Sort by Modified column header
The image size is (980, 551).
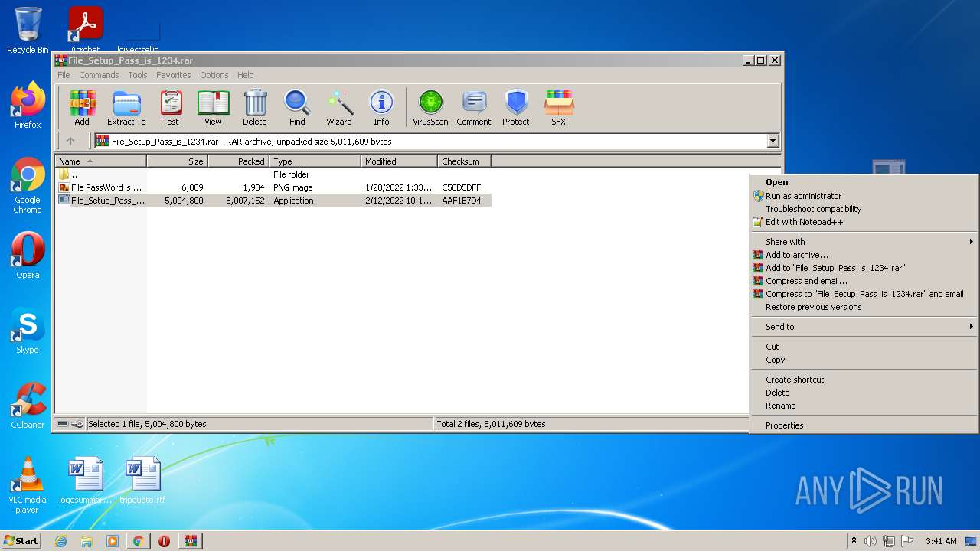399,161
